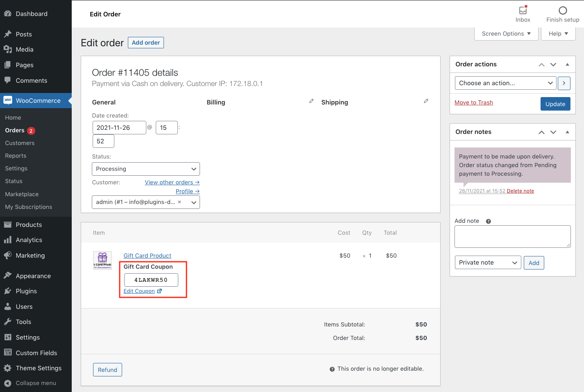The width and height of the screenshot is (584, 392).
Task: Open the Reports submenu item
Action: coord(16,156)
